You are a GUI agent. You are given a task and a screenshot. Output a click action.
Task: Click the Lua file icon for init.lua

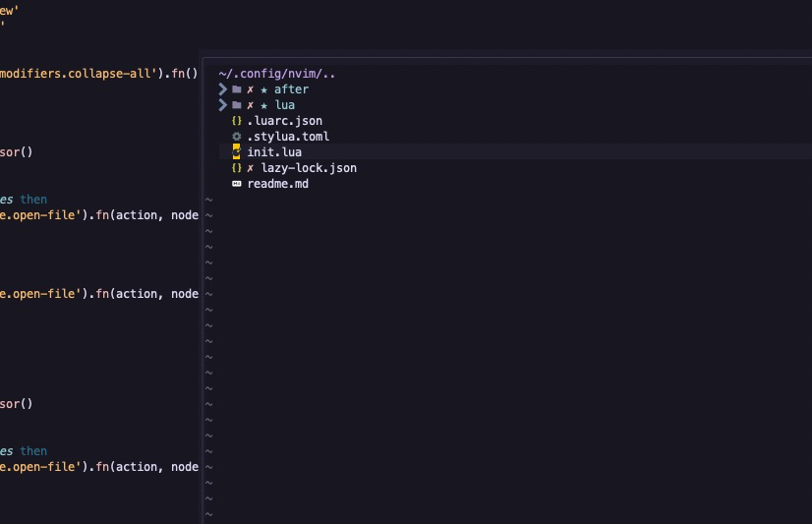tap(236, 151)
